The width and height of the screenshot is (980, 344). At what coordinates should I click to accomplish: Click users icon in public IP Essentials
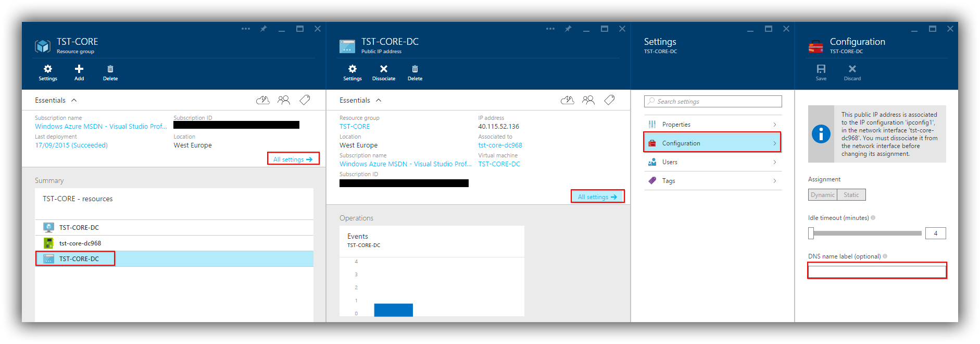[x=588, y=100]
